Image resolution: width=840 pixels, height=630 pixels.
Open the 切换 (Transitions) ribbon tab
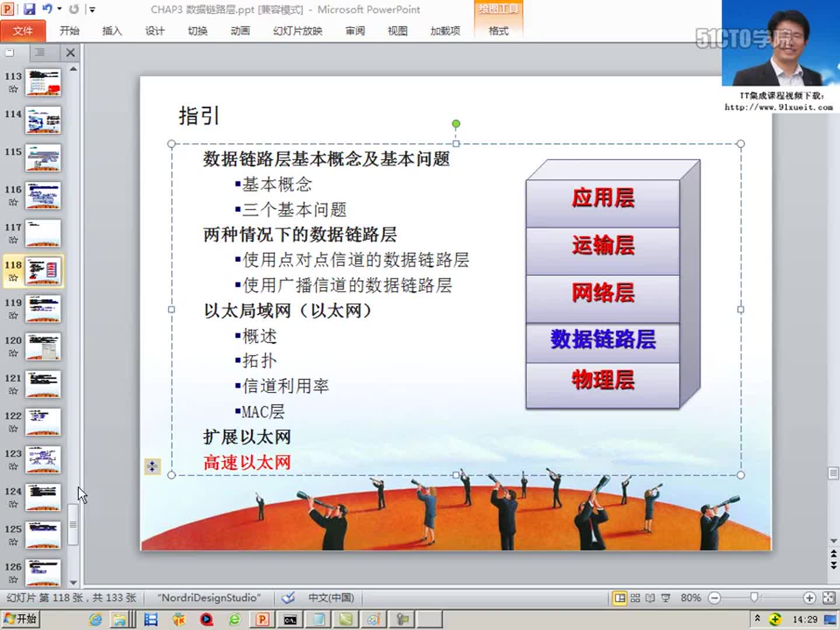pos(198,30)
